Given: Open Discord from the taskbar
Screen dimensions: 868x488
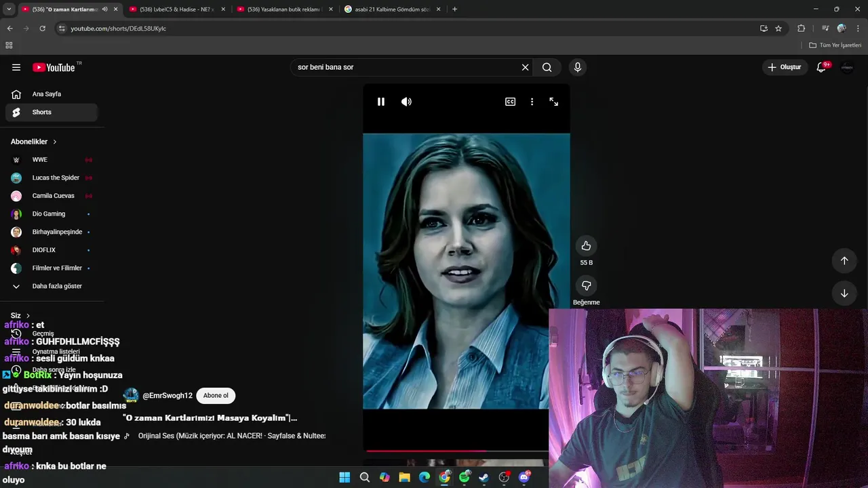Looking at the screenshot, I should tap(524, 477).
